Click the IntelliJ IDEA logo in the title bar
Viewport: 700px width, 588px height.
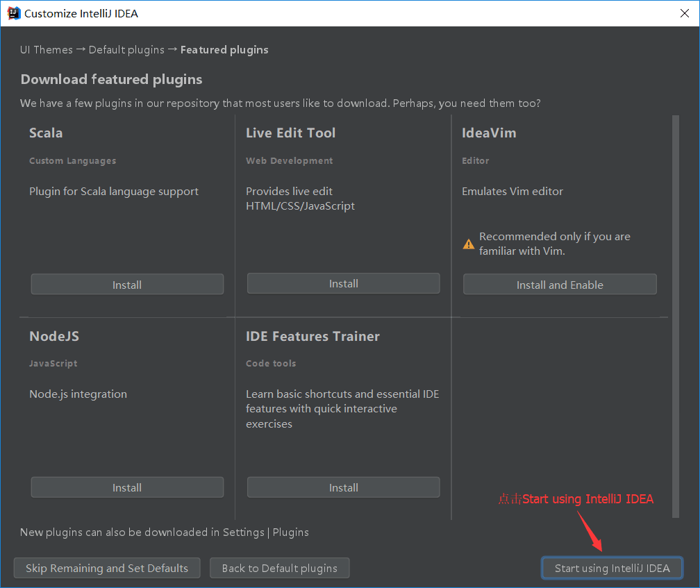(x=13, y=12)
